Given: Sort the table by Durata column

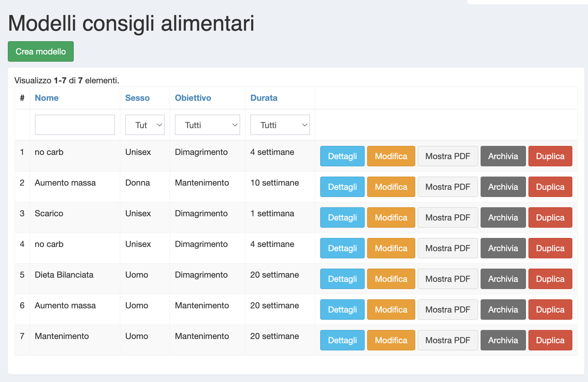Looking at the screenshot, I should pyautogui.click(x=264, y=98).
